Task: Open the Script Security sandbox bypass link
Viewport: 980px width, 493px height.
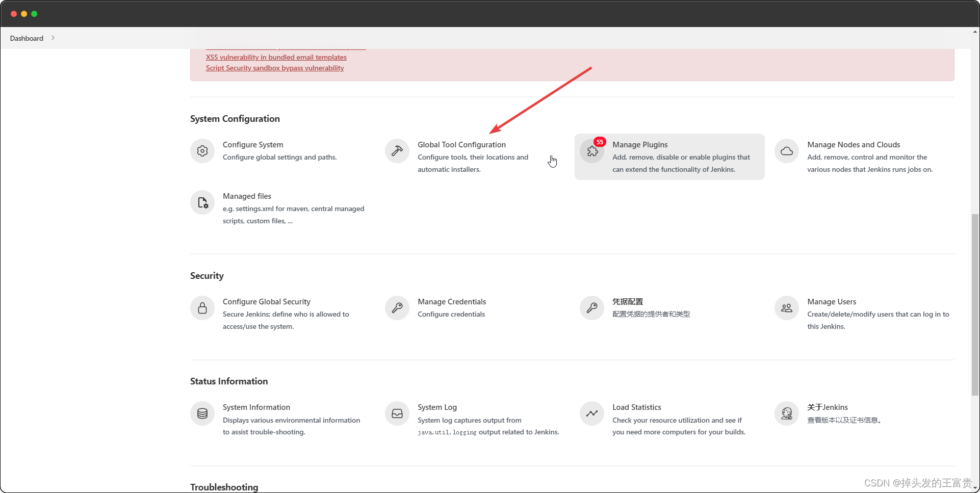Action: point(275,68)
